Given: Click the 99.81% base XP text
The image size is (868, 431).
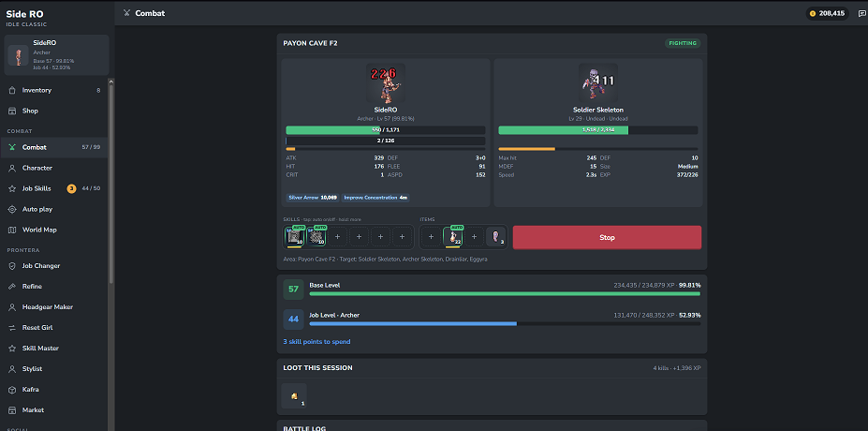Looking at the screenshot, I should click(x=690, y=285).
